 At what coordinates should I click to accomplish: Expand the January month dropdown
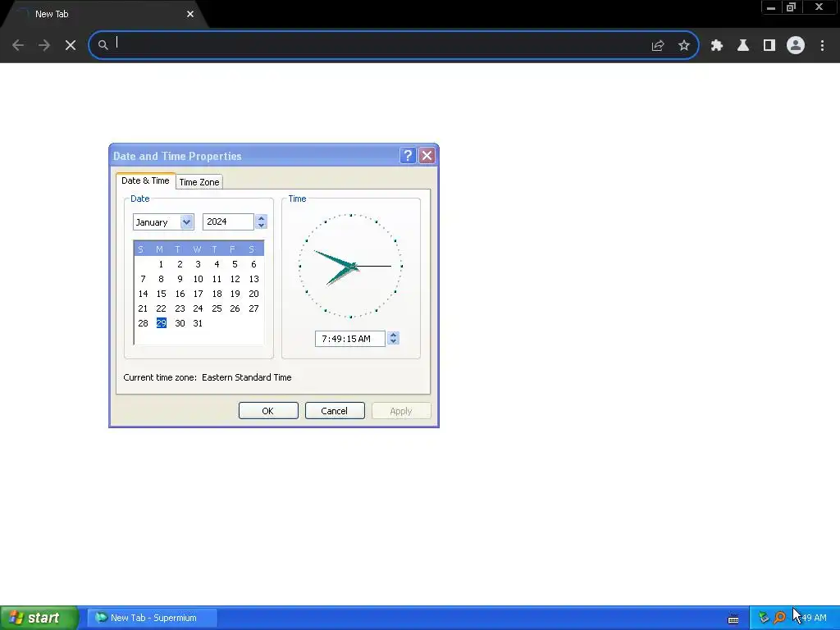186,221
